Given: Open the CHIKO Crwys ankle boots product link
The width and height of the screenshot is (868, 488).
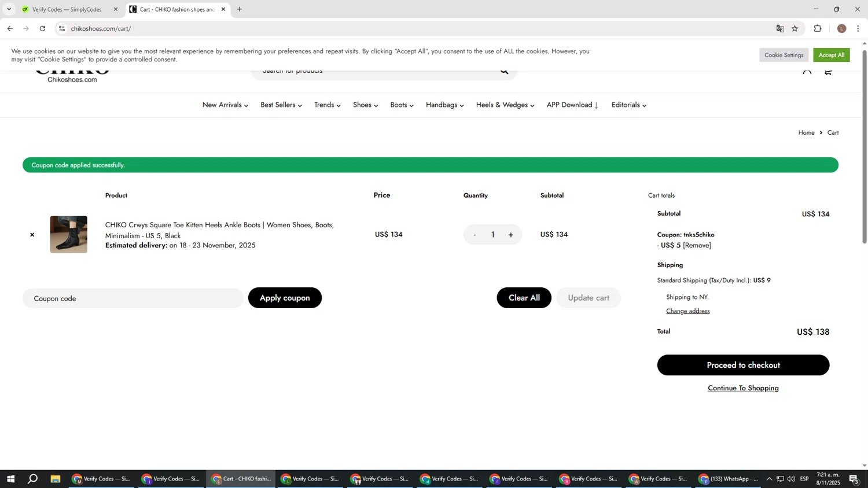Looking at the screenshot, I should click(219, 230).
